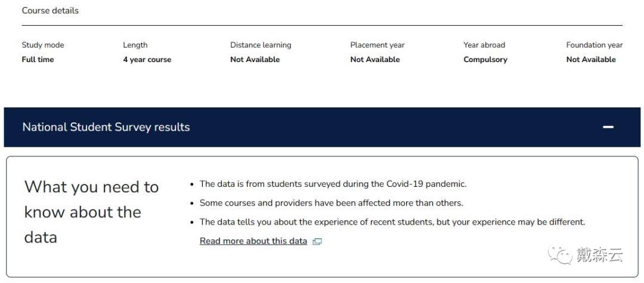
Task: Select the Course details heading
Action: [x=50, y=11]
